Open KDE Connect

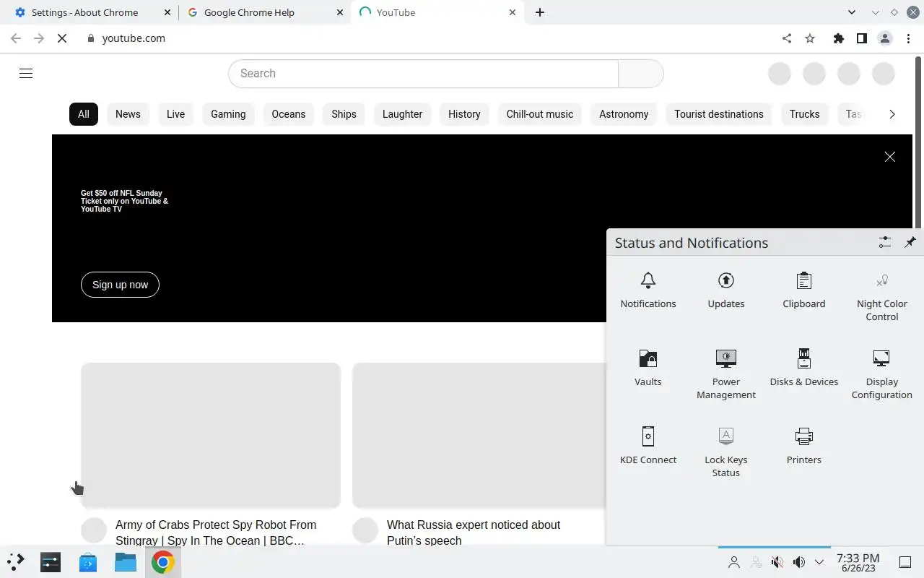(648, 447)
